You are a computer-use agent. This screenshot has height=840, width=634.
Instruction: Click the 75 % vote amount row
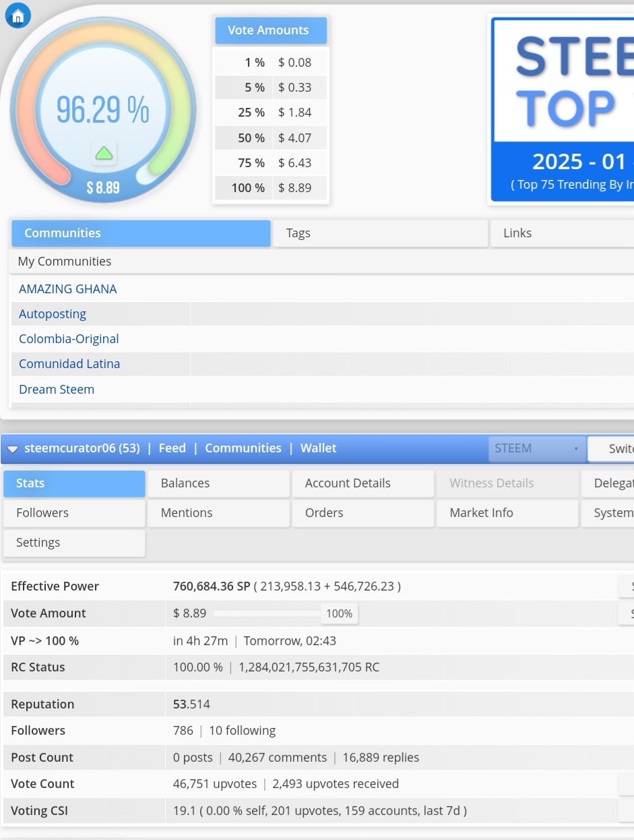tap(271, 163)
